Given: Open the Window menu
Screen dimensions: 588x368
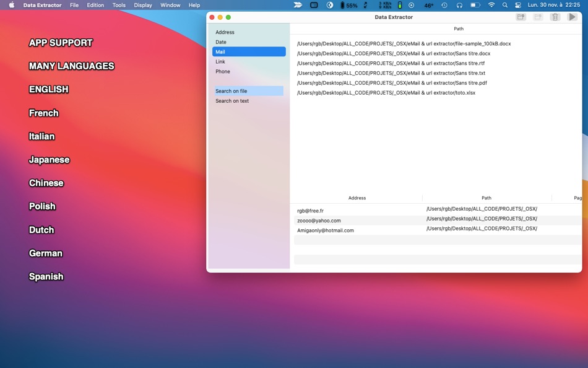Looking at the screenshot, I should (170, 5).
